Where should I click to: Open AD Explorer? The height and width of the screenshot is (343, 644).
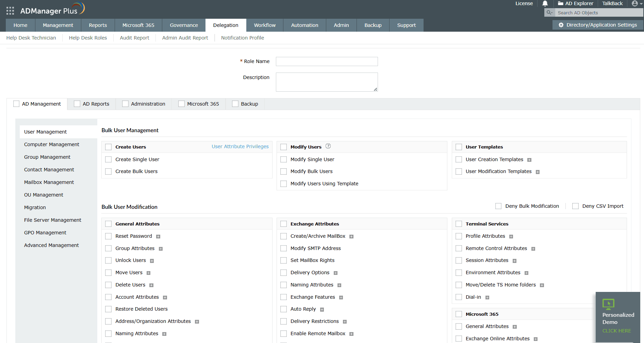coord(576,3)
